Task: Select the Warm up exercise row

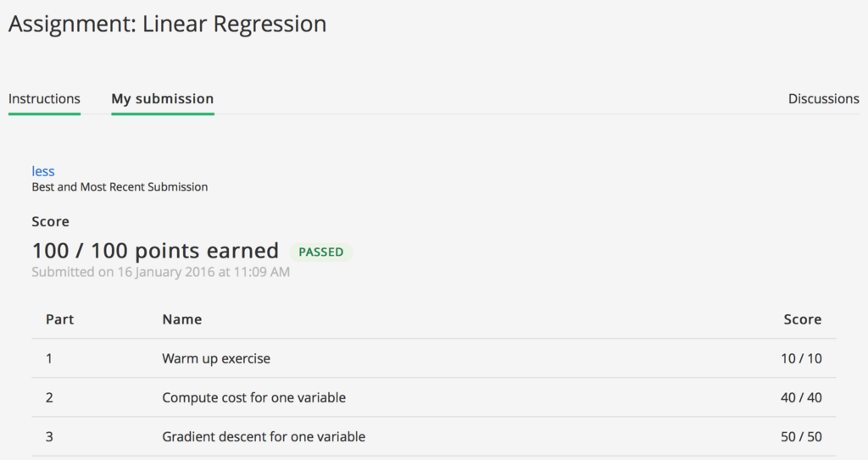Action: click(434, 358)
